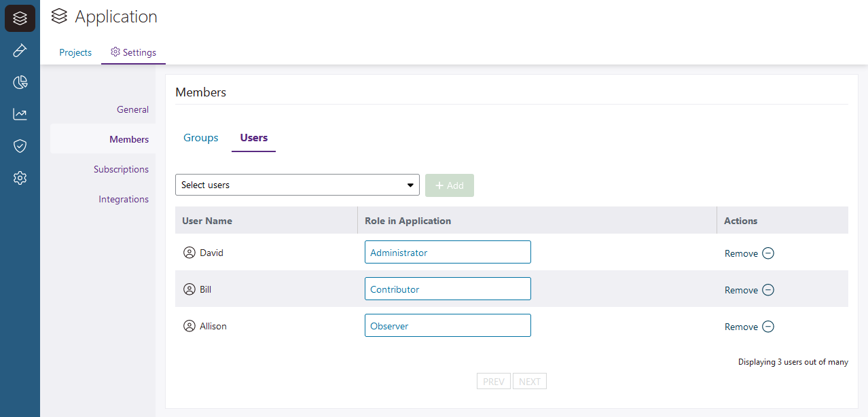Open the gear icon in left sidebar
The image size is (868, 417).
[x=20, y=178]
